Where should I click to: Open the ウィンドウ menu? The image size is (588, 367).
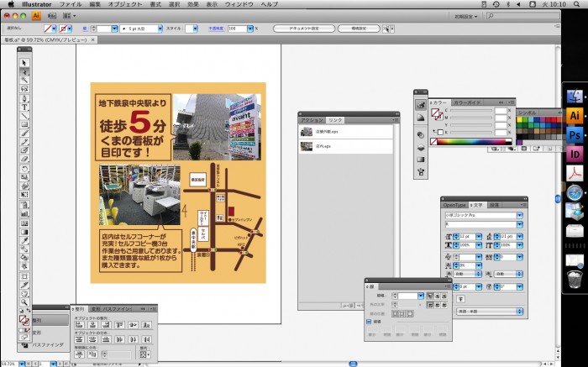click(x=239, y=4)
